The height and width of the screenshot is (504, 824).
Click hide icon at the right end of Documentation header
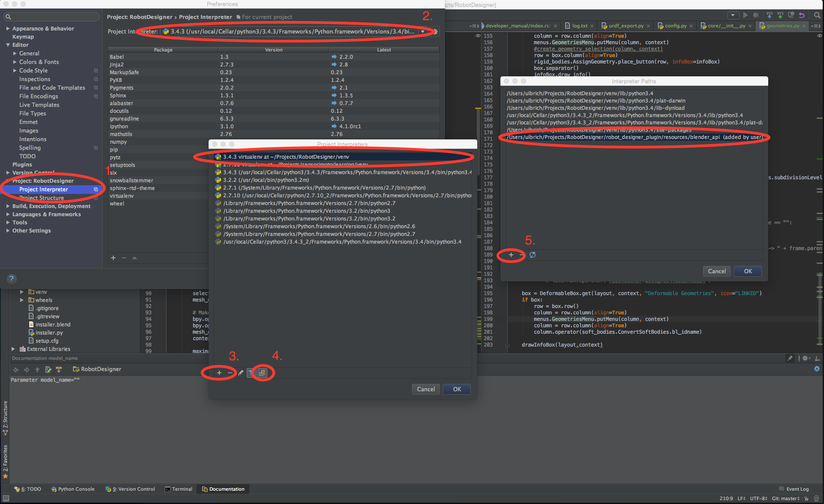(x=818, y=358)
